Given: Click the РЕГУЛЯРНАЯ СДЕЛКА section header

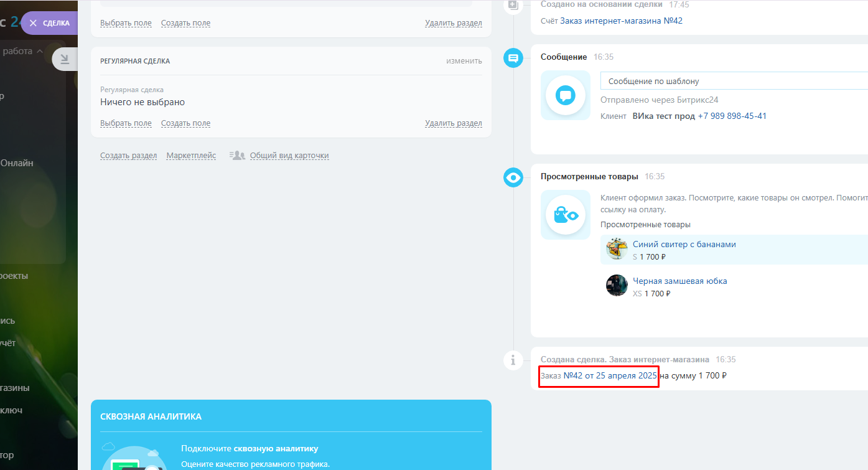Looking at the screenshot, I should (135, 61).
